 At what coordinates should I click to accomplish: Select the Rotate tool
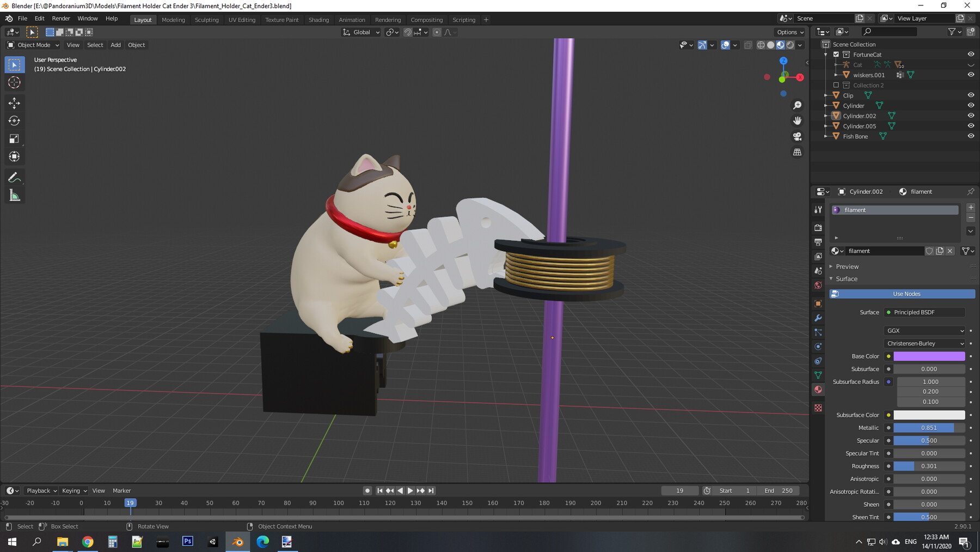tap(15, 120)
